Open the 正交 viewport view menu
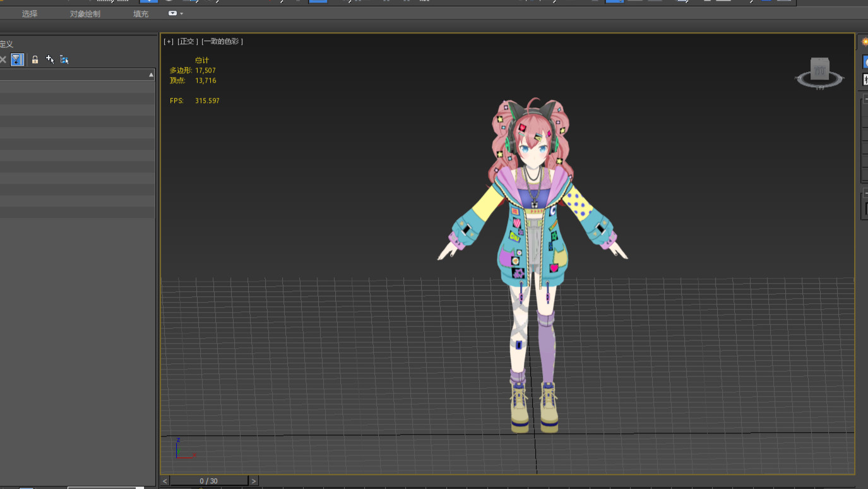The height and width of the screenshot is (489, 868). (x=187, y=42)
